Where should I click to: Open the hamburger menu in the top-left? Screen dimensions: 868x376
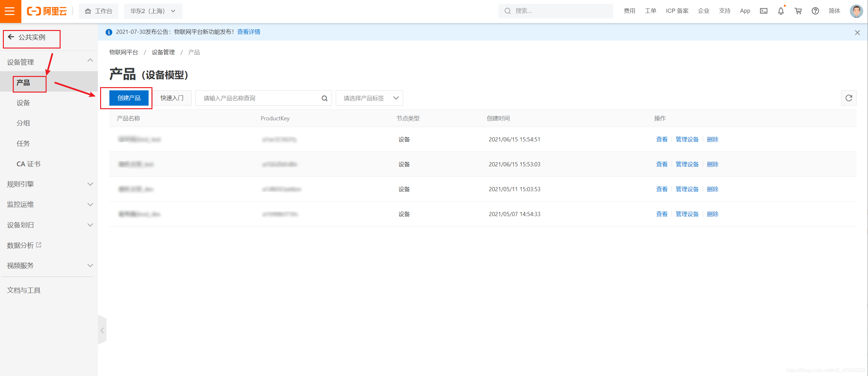[10, 11]
